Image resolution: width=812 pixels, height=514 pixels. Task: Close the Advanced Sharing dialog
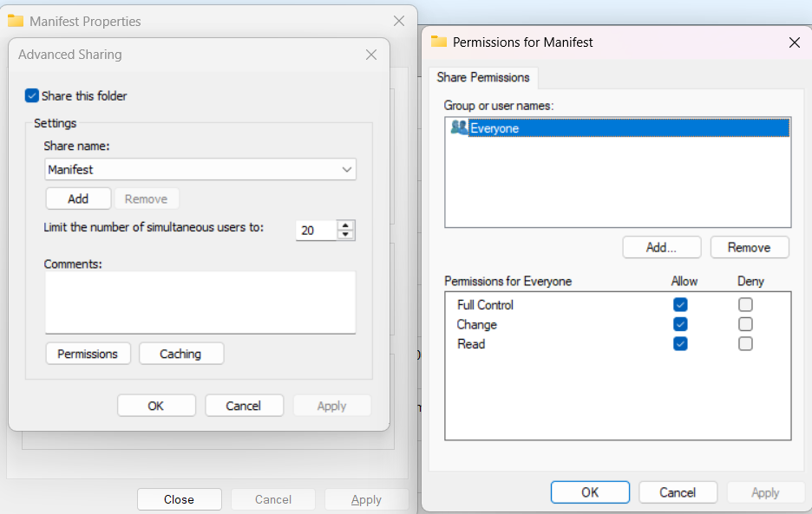click(x=371, y=55)
